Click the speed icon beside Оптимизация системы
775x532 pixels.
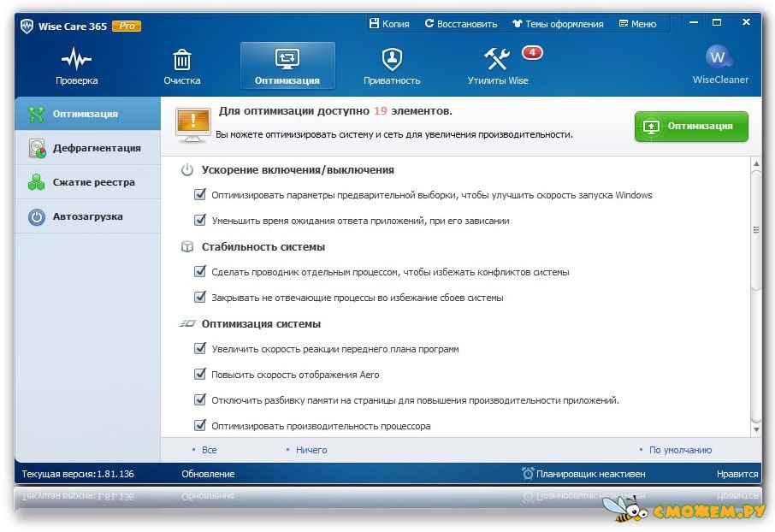(x=186, y=323)
